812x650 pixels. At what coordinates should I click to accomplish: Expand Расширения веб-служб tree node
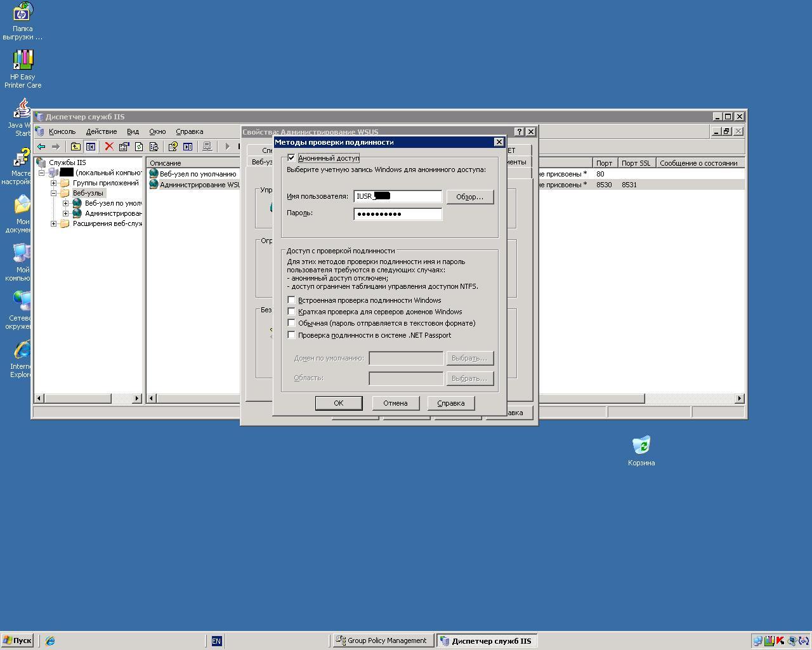54,223
